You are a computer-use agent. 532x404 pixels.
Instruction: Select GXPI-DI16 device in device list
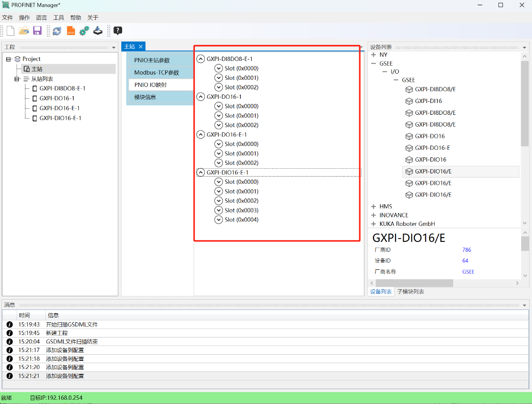click(x=428, y=101)
